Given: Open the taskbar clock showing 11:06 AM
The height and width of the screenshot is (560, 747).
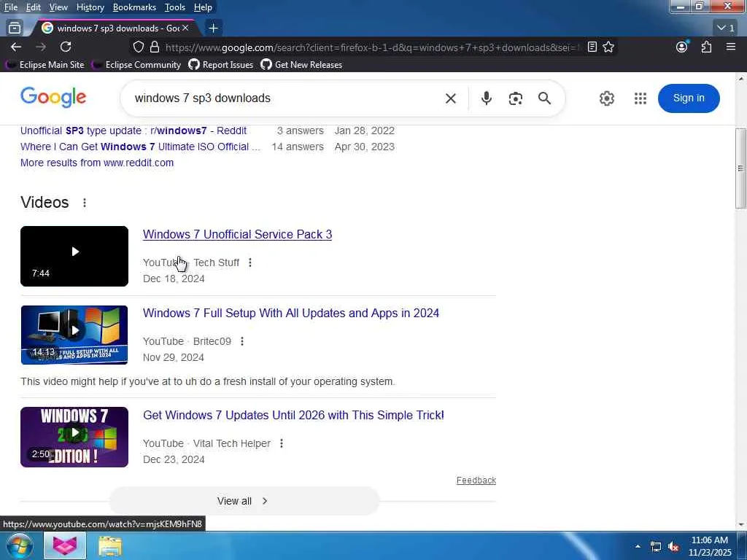Looking at the screenshot, I should [x=709, y=546].
